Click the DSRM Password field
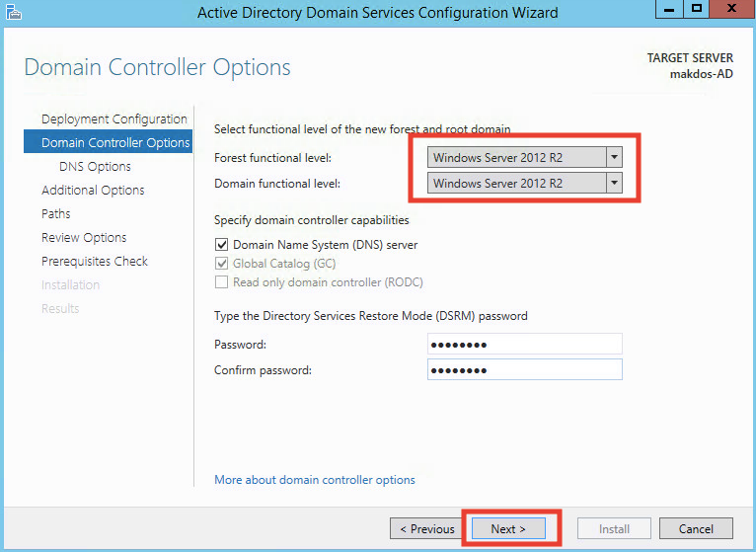The image size is (756, 552). coord(525,344)
